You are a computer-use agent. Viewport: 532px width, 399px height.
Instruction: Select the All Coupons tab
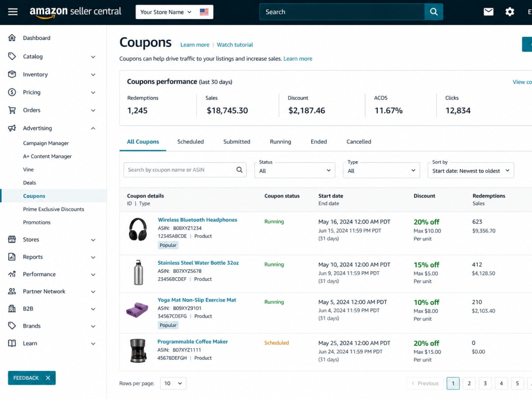pyautogui.click(x=143, y=142)
